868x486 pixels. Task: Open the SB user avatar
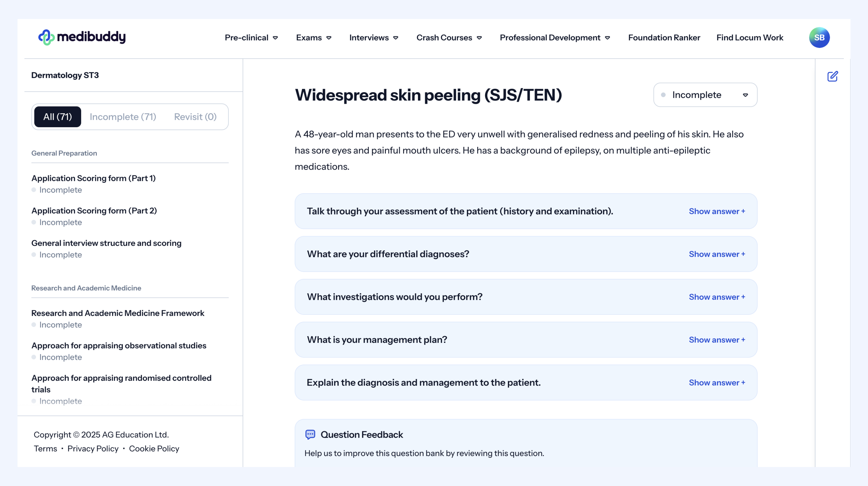click(x=819, y=37)
